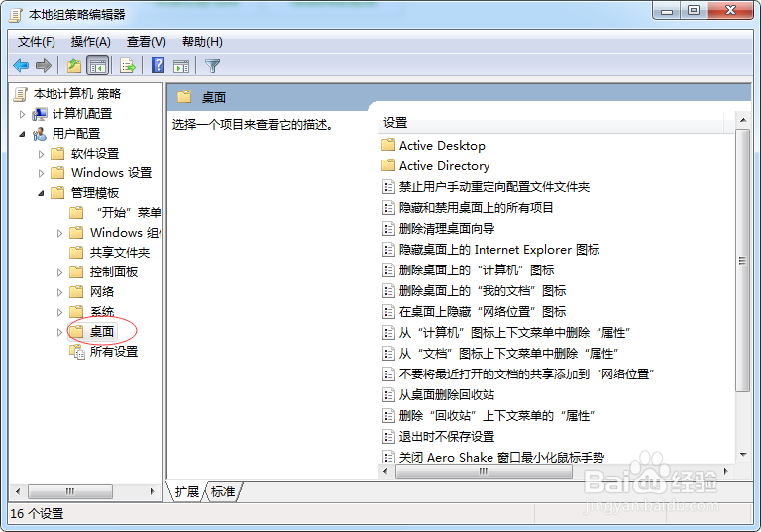Image resolution: width=761 pixels, height=532 pixels.
Task: Click the tree pane scroll right arrow
Action: pos(152,492)
